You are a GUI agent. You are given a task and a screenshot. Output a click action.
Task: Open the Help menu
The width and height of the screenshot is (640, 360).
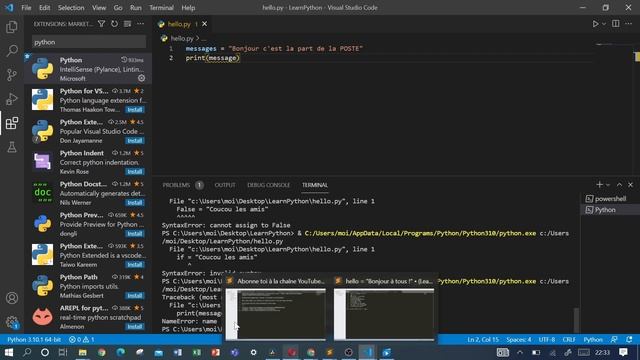pos(188,8)
